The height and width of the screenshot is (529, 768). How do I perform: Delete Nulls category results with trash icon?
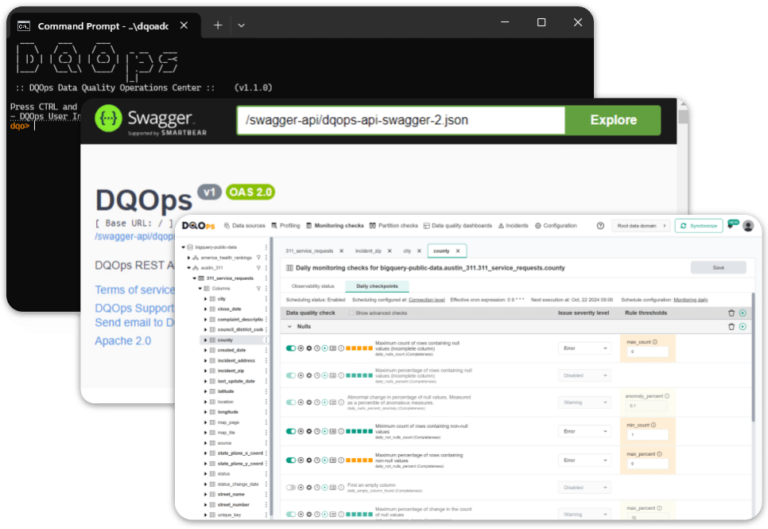click(x=731, y=327)
